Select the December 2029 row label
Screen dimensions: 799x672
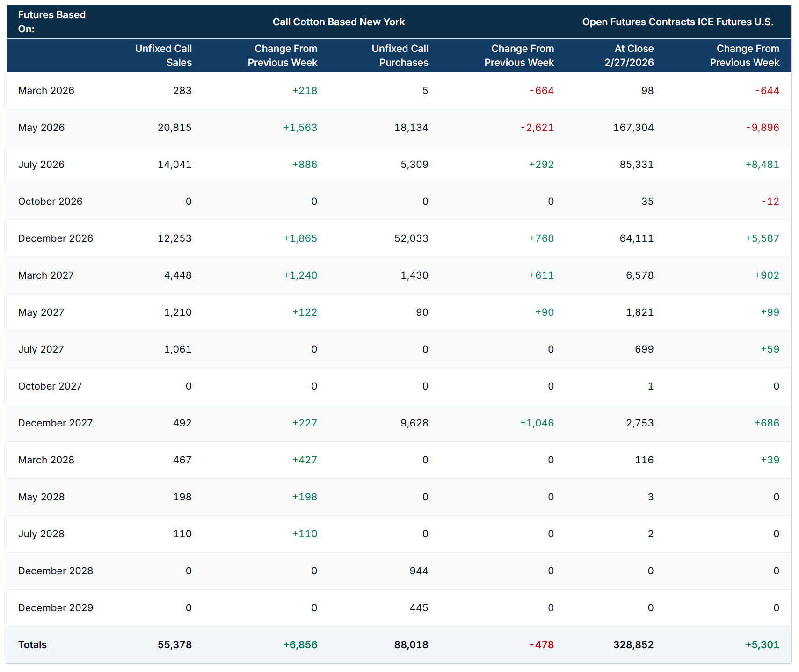(x=55, y=608)
